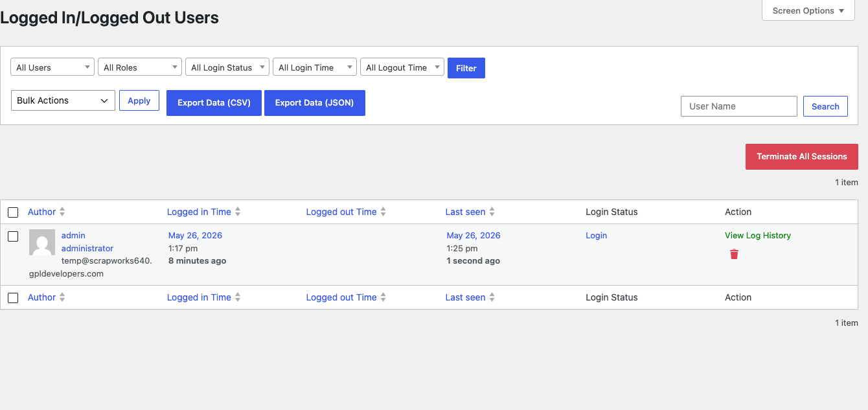The image size is (868, 410).
Task: Sort arrows next to footer Author column
Action: [62, 297]
